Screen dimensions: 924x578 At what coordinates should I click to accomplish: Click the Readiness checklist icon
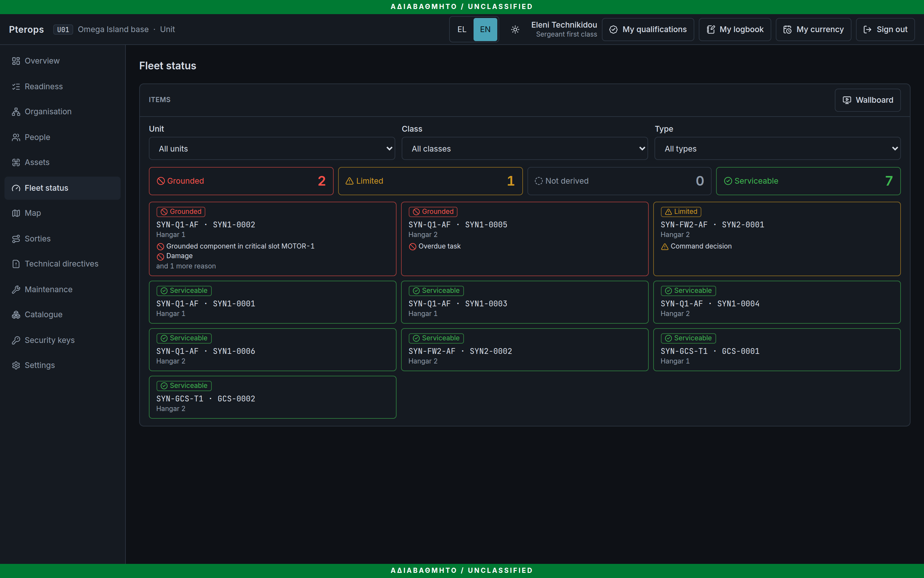tap(16, 86)
